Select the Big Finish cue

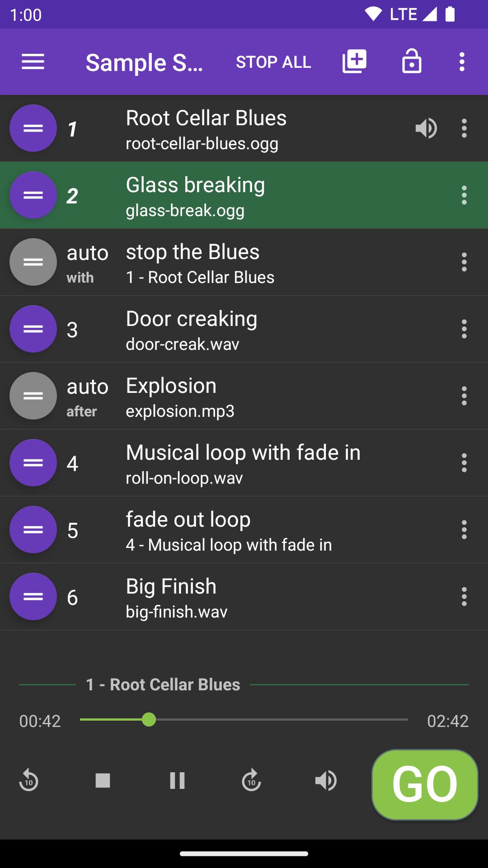point(244,597)
